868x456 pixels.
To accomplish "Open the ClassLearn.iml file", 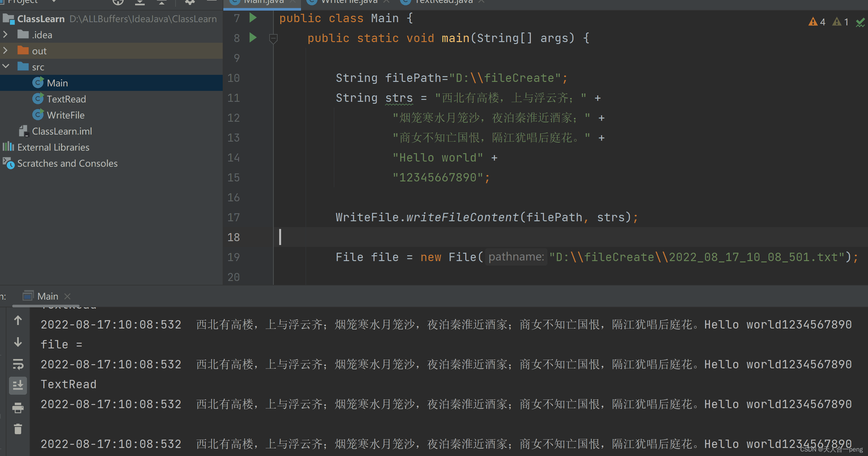I will (x=62, y=131).
